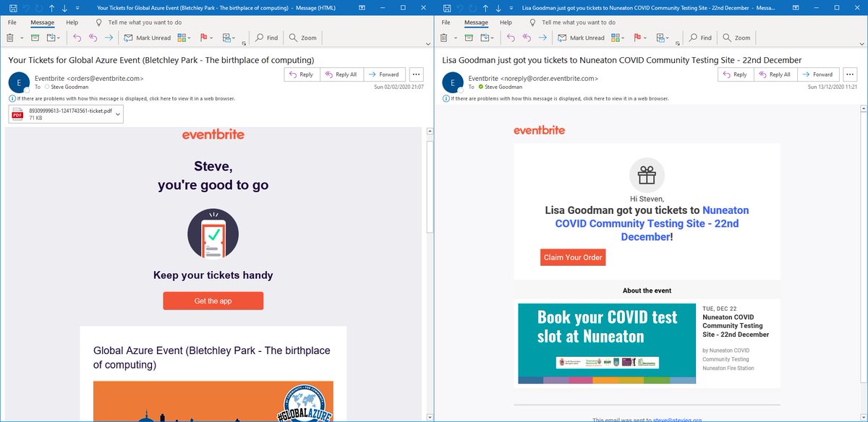Viewport: 868px width, 422px height.
Task: Open Follow Up flag menu in Global Azure window
Action: click(208, 38)
